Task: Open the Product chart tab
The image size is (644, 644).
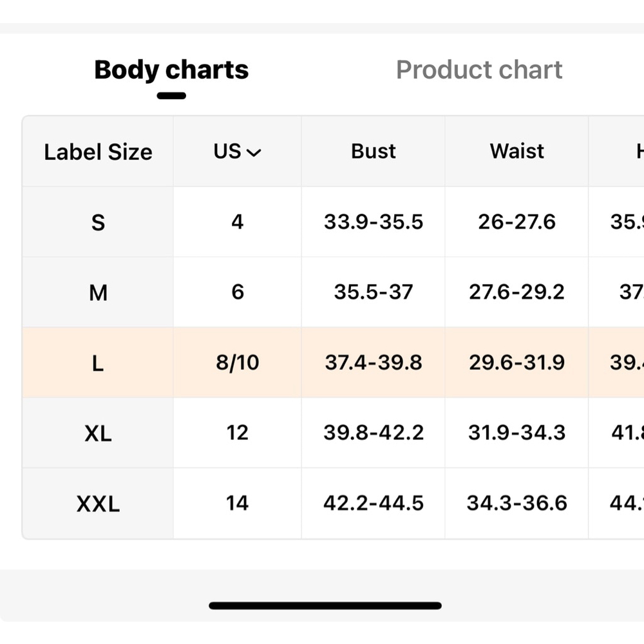Action: 479,70
